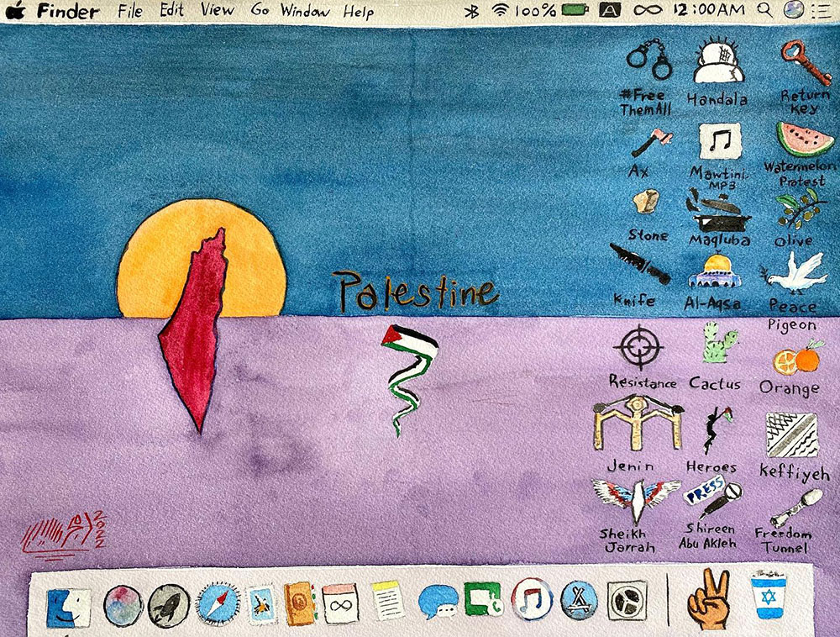The width and height of the screenshot is (840, 637).
Task: Open the Contacts book in dock
Action: tap(300, 603)
